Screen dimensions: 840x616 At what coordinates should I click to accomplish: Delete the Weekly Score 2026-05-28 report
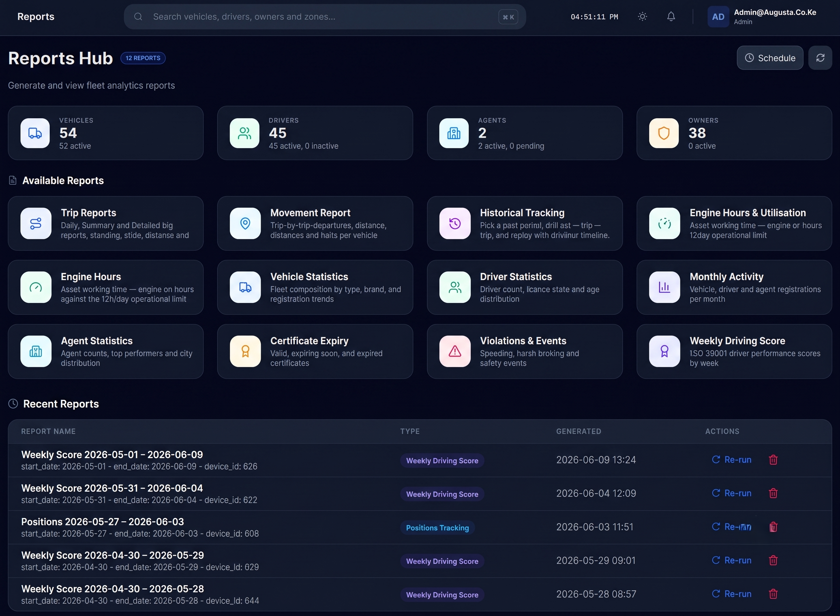coord(773,594)
